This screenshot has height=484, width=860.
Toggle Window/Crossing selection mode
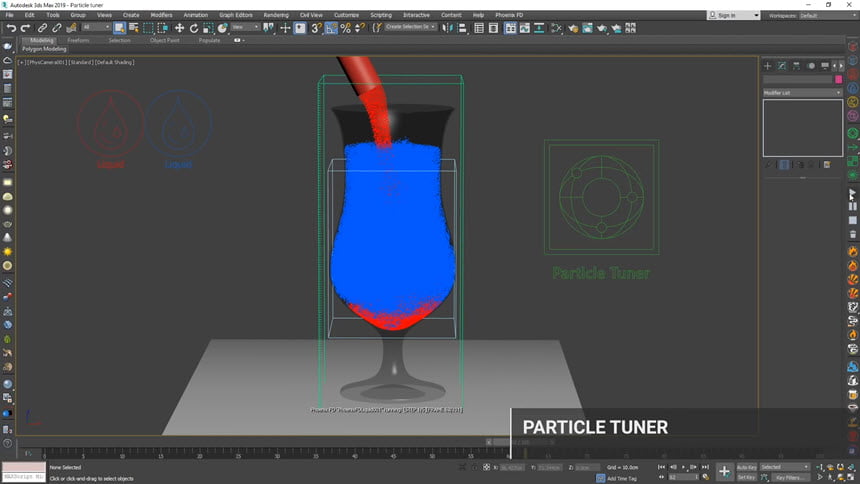[163, 28]
